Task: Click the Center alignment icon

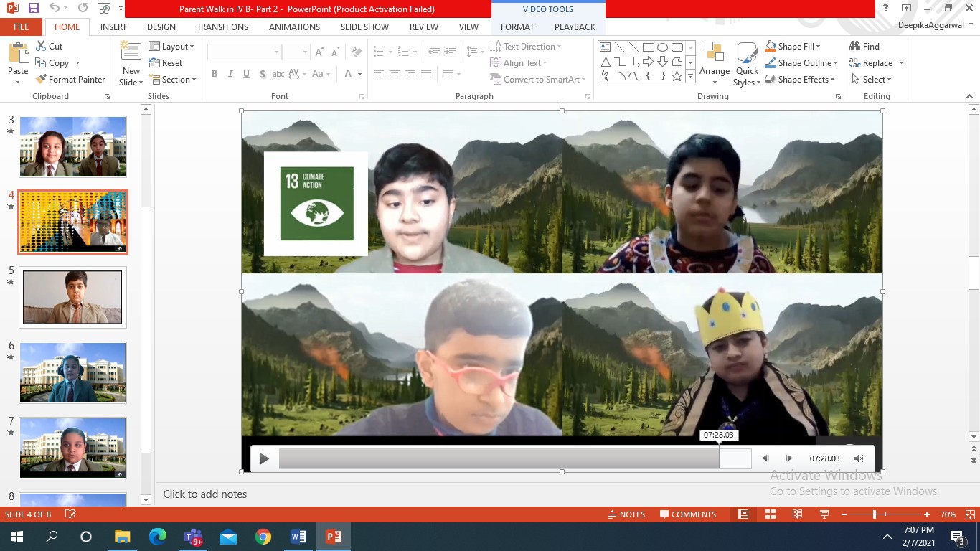Action: pyautogui.click(x=394, y=74)
